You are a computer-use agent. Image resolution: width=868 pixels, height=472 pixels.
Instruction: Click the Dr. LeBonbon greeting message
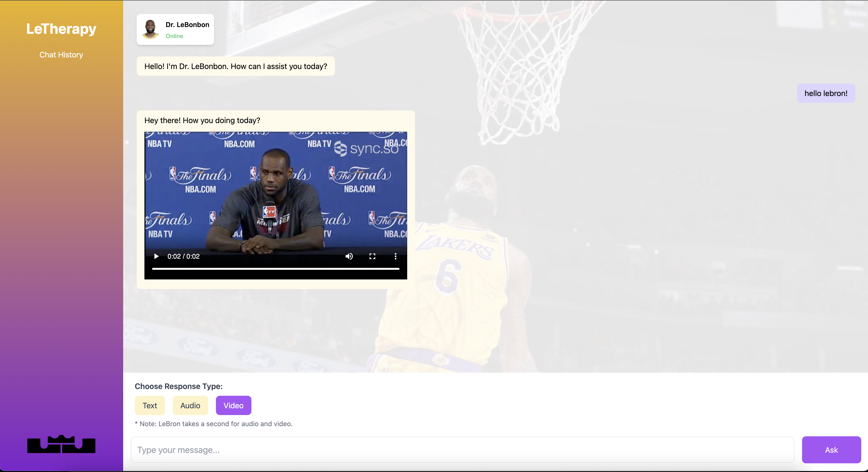235,66
